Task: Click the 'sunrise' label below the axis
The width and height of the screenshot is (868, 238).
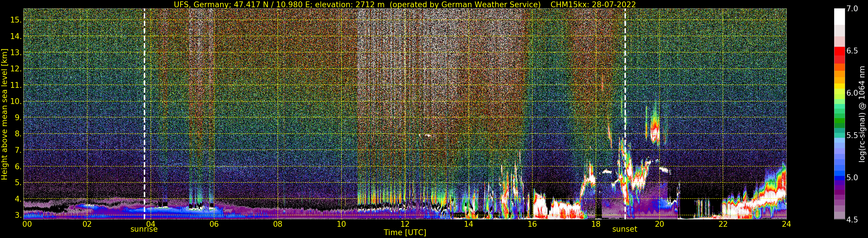Action: [x=144, y=229]
